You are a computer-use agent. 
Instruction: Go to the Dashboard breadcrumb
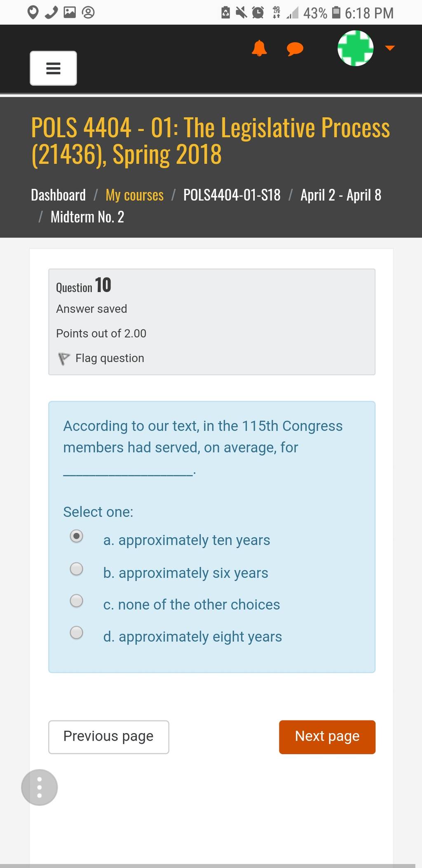click(59, 195)
